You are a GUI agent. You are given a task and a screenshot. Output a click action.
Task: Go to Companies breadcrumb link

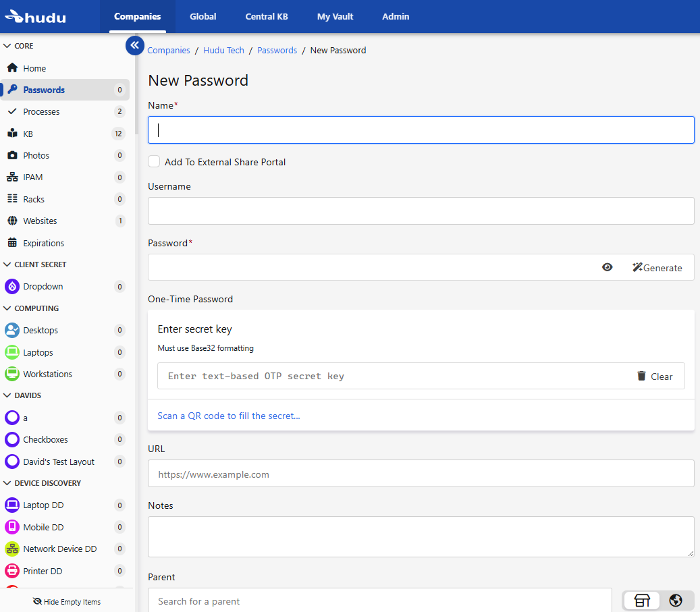coord(169,50)
